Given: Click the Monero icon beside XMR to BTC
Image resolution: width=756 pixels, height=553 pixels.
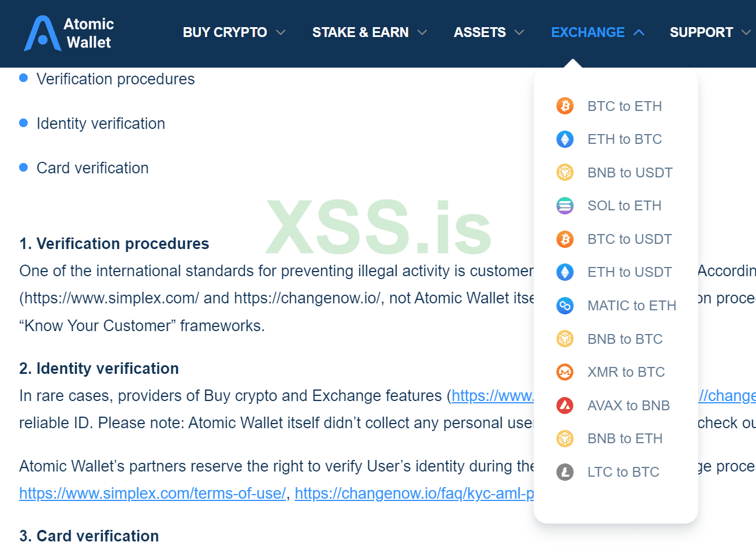Looking at the screenshot, I should point(565,372).
